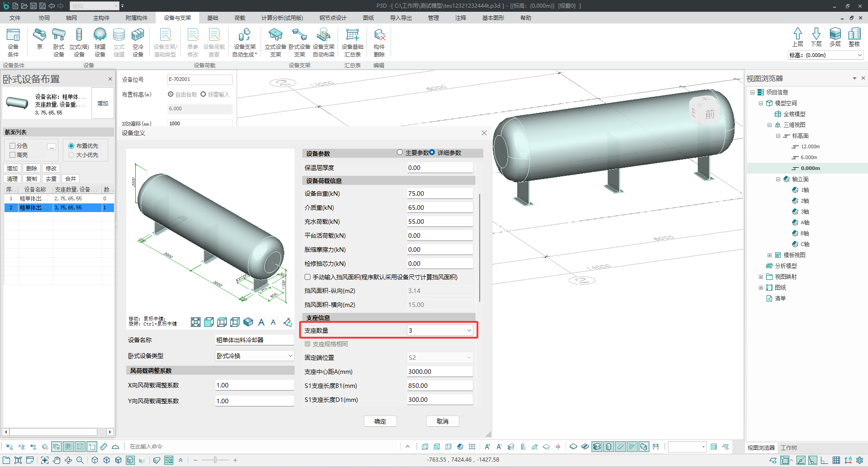This screenshot has height=467, width=868.
Task: Open the 支座数量 dropdown
Action: 469,330
